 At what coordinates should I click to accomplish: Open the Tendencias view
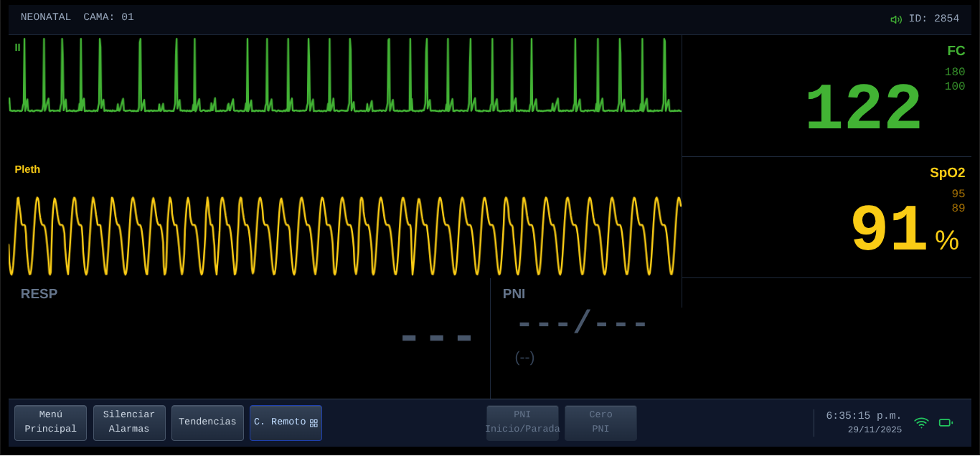click(x=207, y=422)
